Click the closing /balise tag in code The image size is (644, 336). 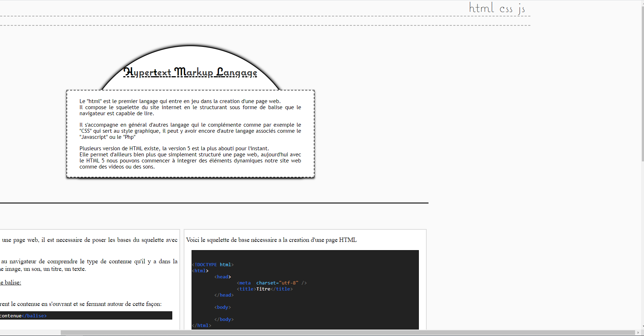click(x=34, y=316)
